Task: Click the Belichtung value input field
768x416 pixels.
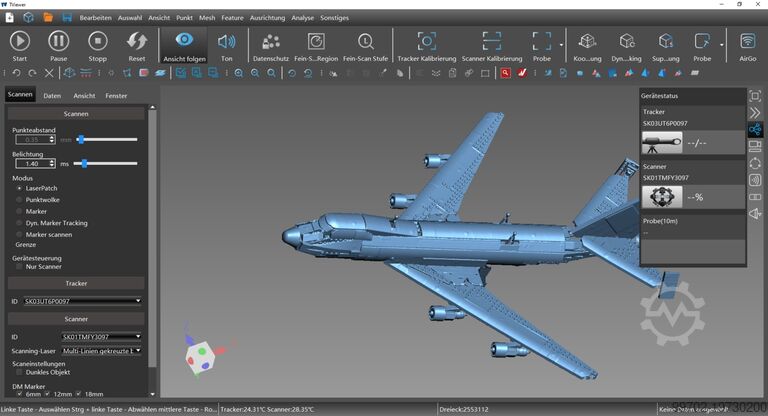Action: click(x=34, y=163)
